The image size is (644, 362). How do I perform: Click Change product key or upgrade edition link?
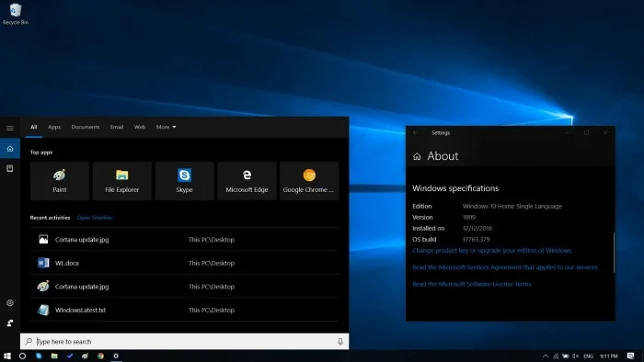click(x=491, y=251)
